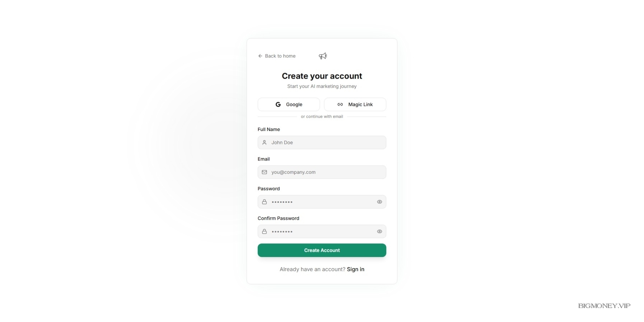Screen dimensions: 644x322
Task: Show the Password field characters
Action: coord(379,202)
